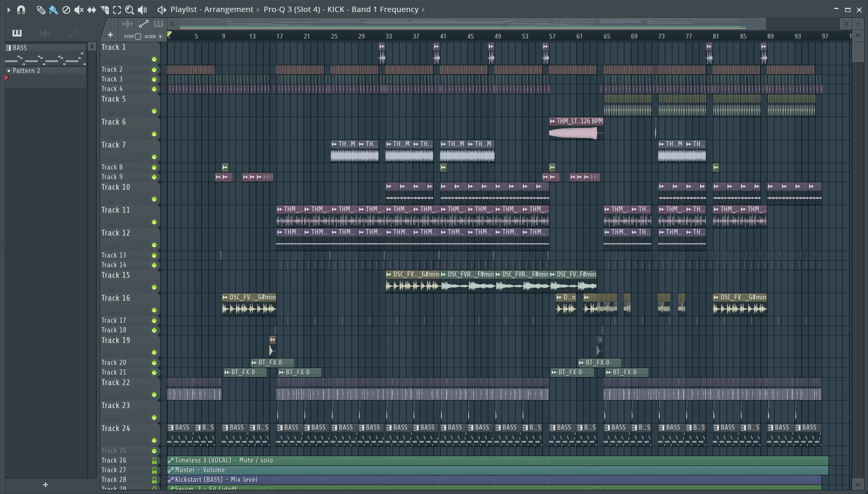Select the Slice tool

pyautogui.click(x=104, y=10)
